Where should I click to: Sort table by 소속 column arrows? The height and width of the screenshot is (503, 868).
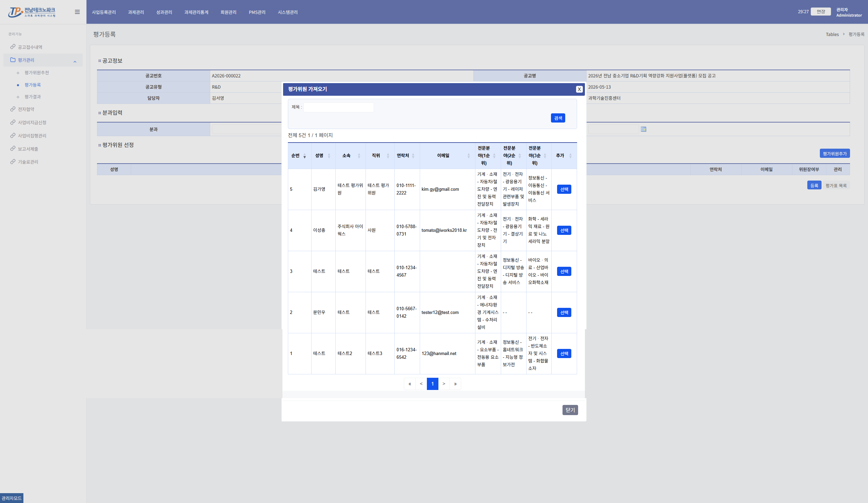(359, 156)
